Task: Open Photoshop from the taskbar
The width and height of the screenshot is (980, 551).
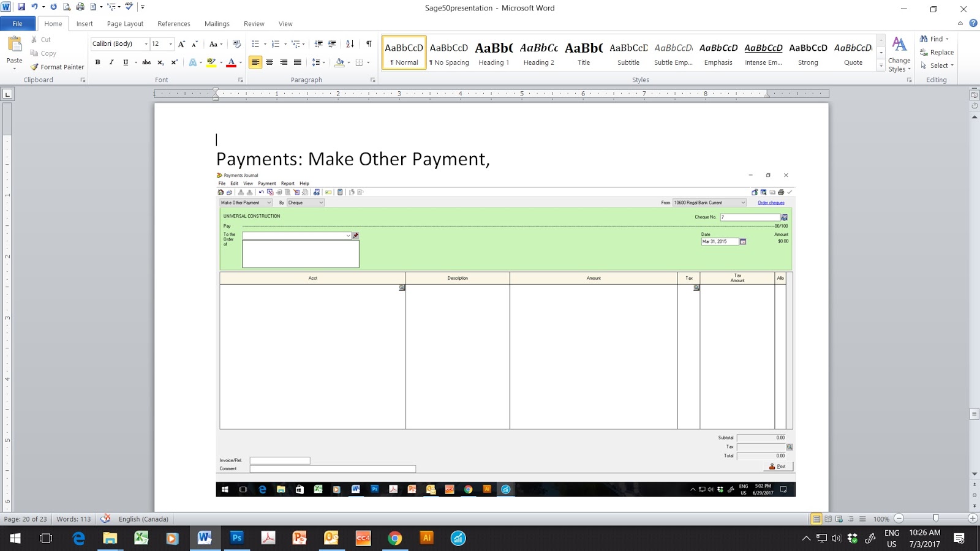Action: [236, 538]
